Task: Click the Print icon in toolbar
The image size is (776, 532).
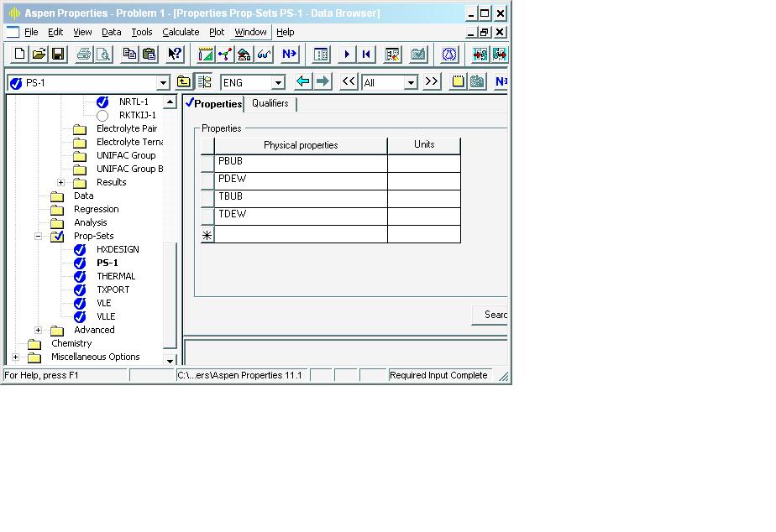Action: tap(84, 54)
